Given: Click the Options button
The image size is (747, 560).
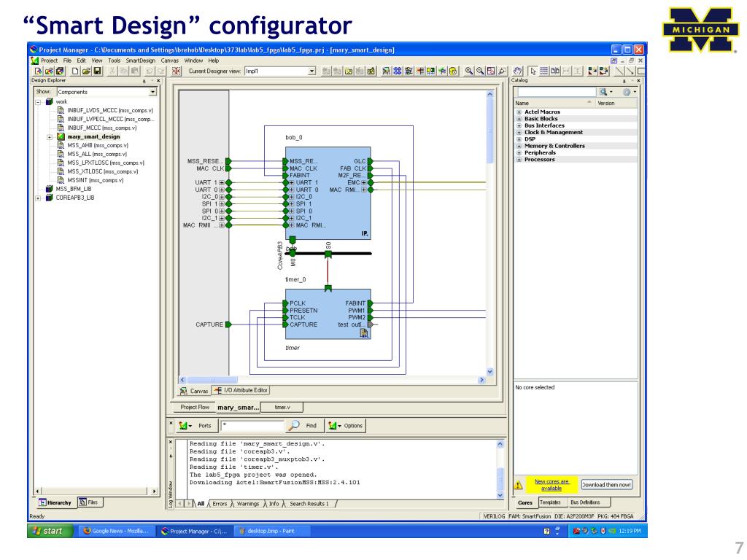Looking at the screenshot, I should pos(345,426).
